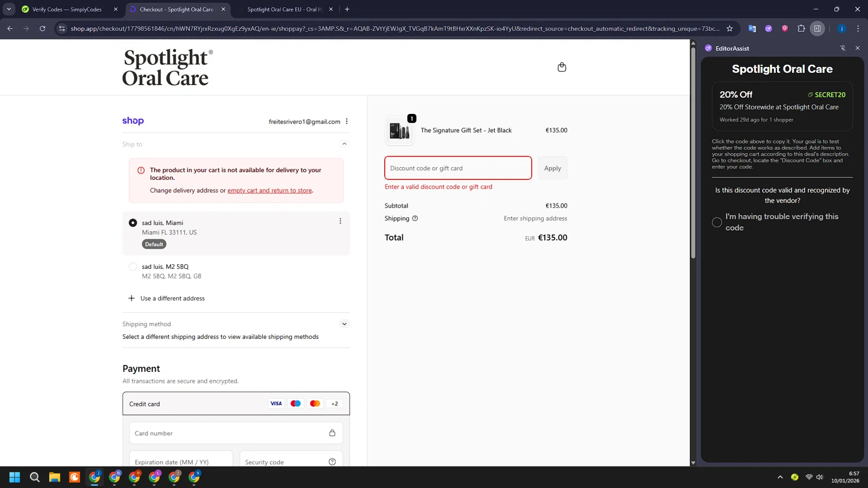Click the shipping help question mark icon
Image resolution: width=868 pixels, height=488 pixels.
pos(415,219)
